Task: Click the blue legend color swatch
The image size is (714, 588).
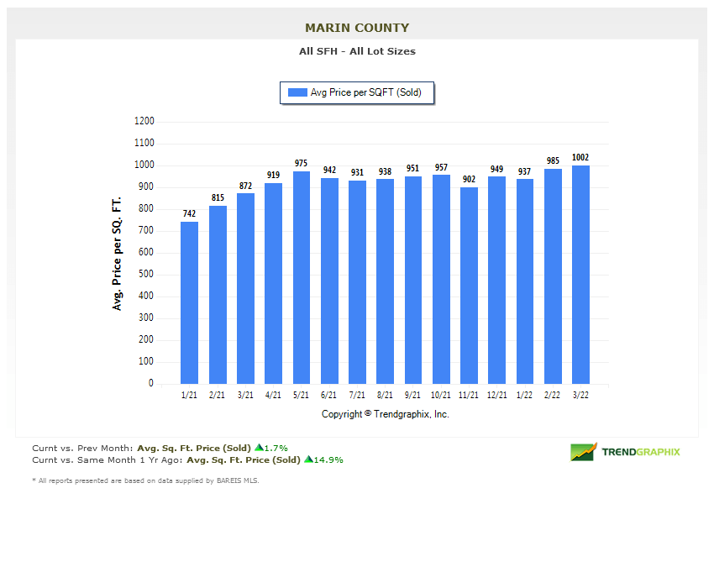Action: click(297, 93)
